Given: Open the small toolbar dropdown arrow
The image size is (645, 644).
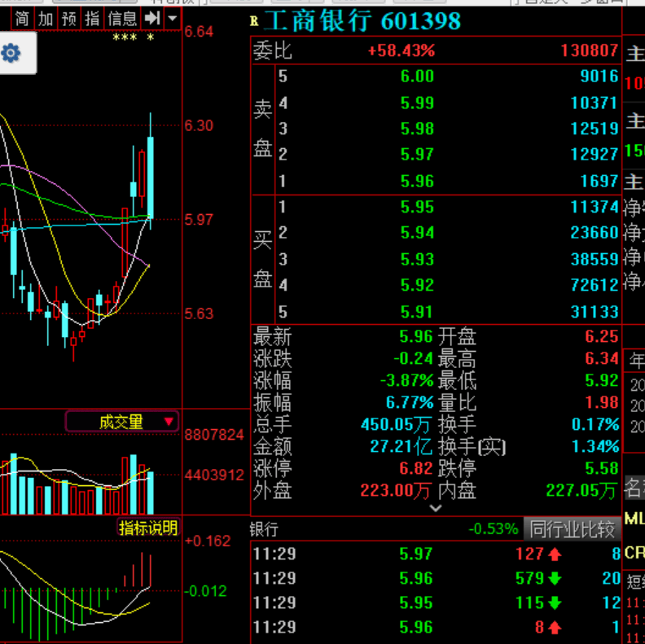Looking at the screenshot, I should [173, 18].
